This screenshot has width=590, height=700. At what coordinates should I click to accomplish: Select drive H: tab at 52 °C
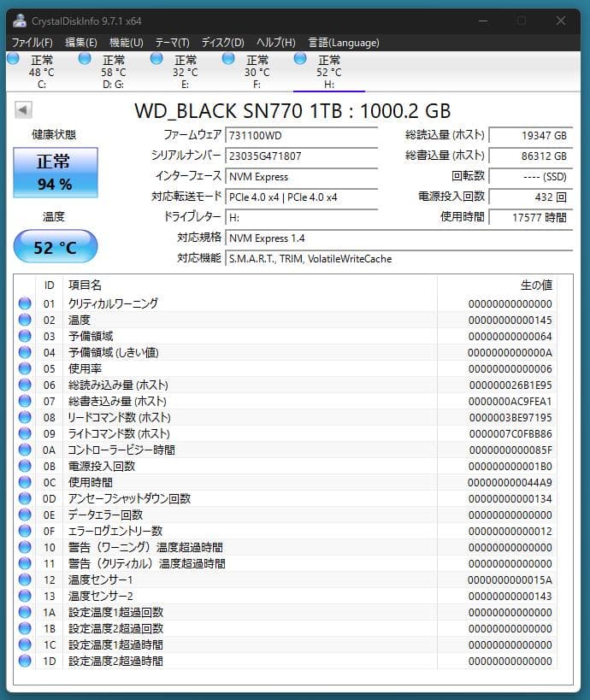(x=329, y=72)
